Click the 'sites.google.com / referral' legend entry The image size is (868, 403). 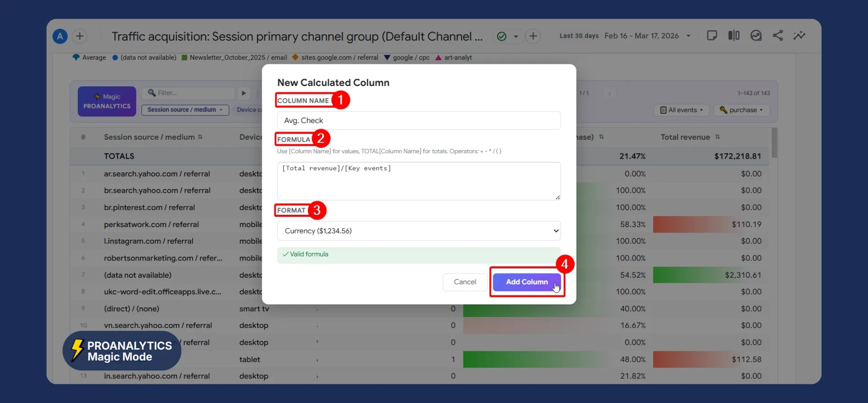[335, 57]
